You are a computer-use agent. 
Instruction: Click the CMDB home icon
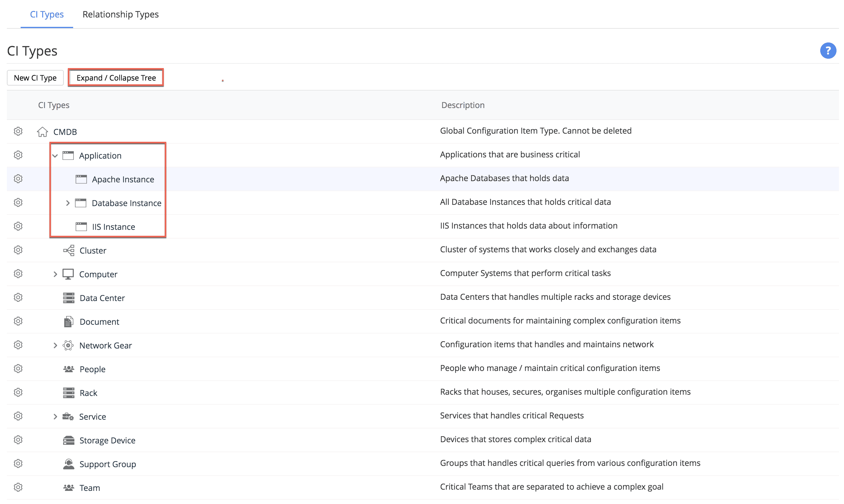pyautogui.click(x=42, y=131)
